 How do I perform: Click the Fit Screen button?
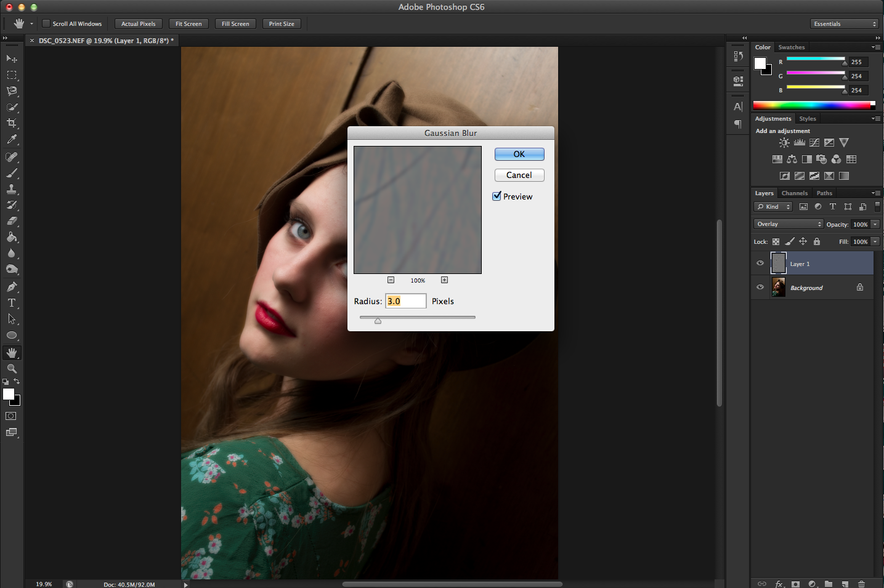[x=189, y=24]
